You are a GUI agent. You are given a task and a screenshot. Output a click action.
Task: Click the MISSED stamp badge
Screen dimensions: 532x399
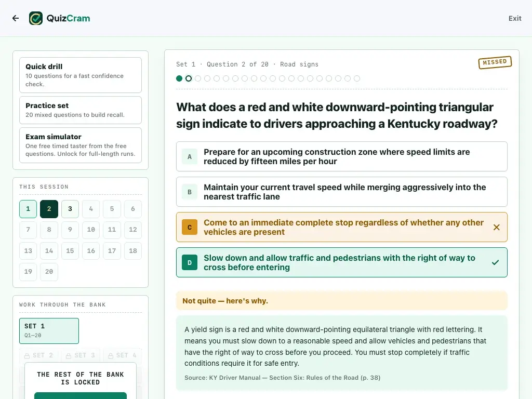pos(495,62)
